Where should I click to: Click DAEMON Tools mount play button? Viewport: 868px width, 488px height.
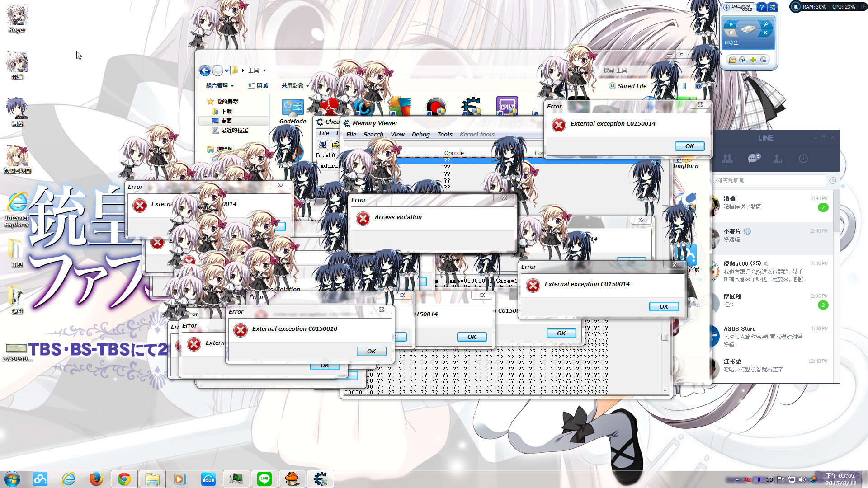pyautogui.click(x=731, y=25)
